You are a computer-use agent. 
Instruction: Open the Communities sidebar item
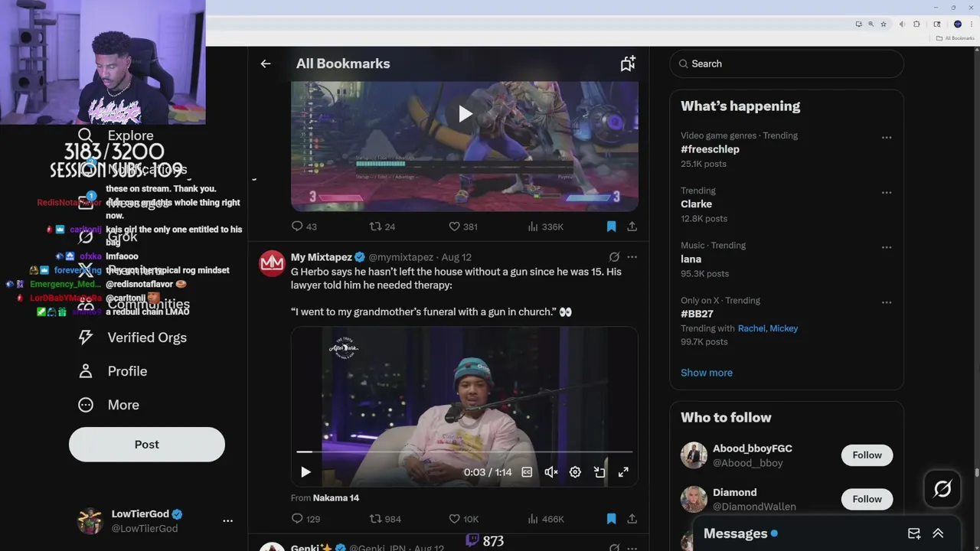(134, 304)
